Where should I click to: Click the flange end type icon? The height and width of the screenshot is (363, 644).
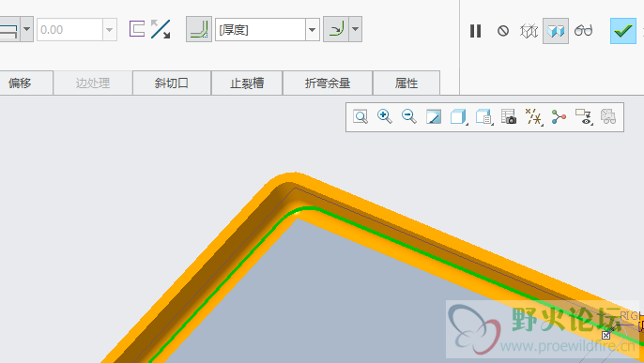(9, 29)
